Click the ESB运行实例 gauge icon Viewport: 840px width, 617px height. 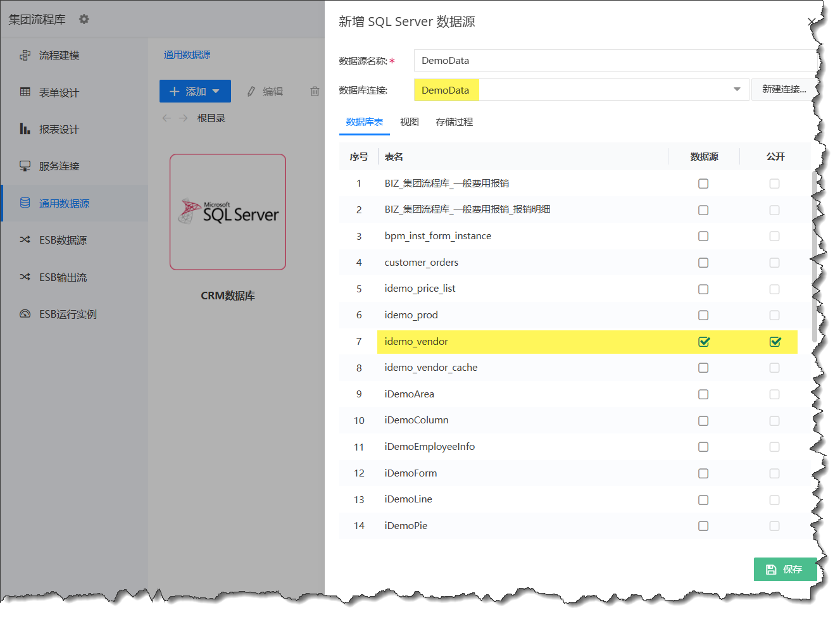[x=25, y=314]
